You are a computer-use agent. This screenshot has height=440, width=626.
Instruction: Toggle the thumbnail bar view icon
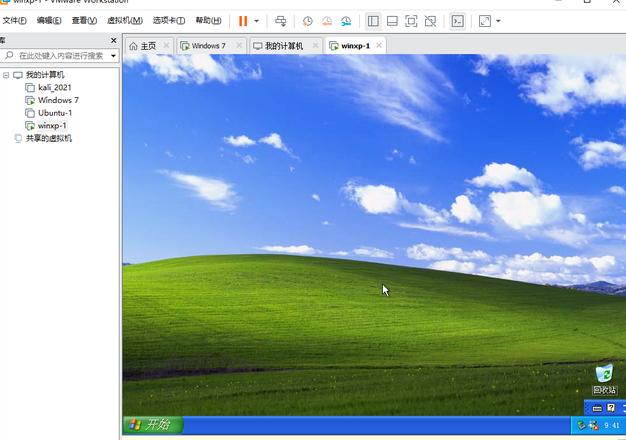point(392,21)
